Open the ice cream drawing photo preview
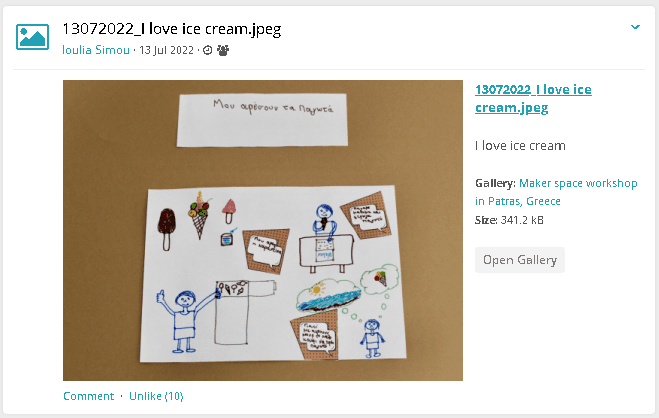 point(263,230)
